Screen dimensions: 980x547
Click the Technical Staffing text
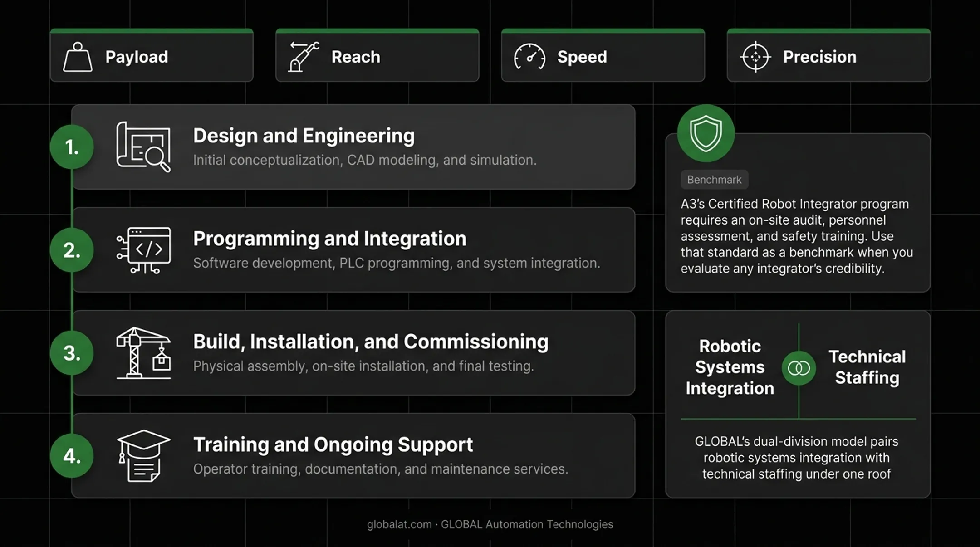[x=867, y=367]
